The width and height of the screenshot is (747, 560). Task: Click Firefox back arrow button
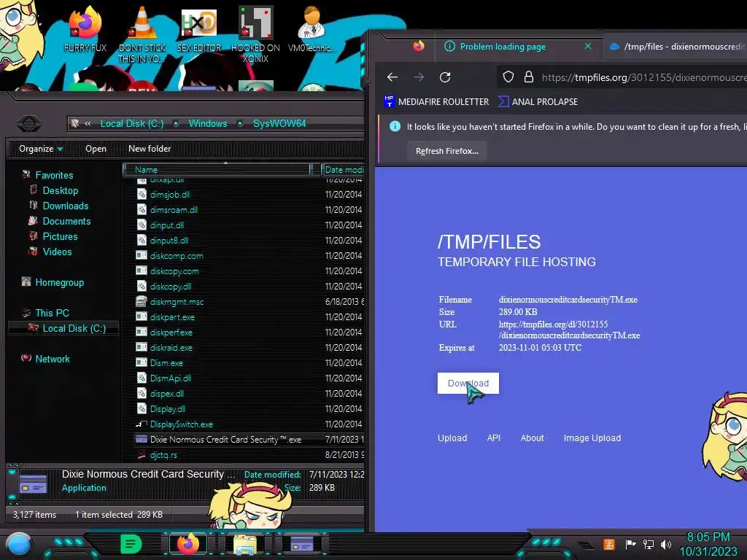(392, 77)
